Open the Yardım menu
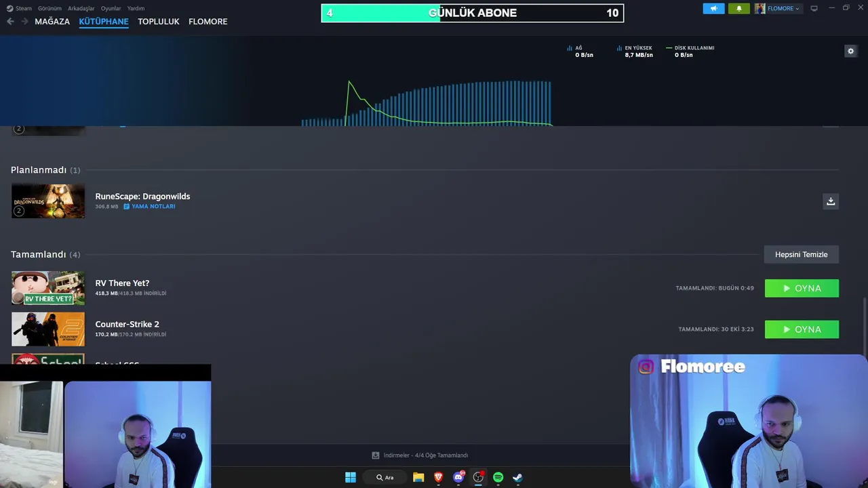868x488 pixels. tap(136, 8)
